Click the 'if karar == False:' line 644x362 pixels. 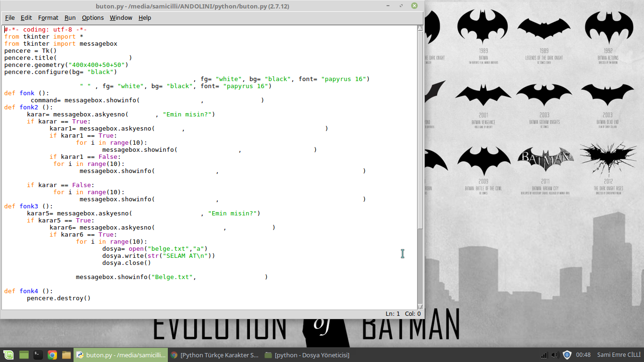click(60, 185)
